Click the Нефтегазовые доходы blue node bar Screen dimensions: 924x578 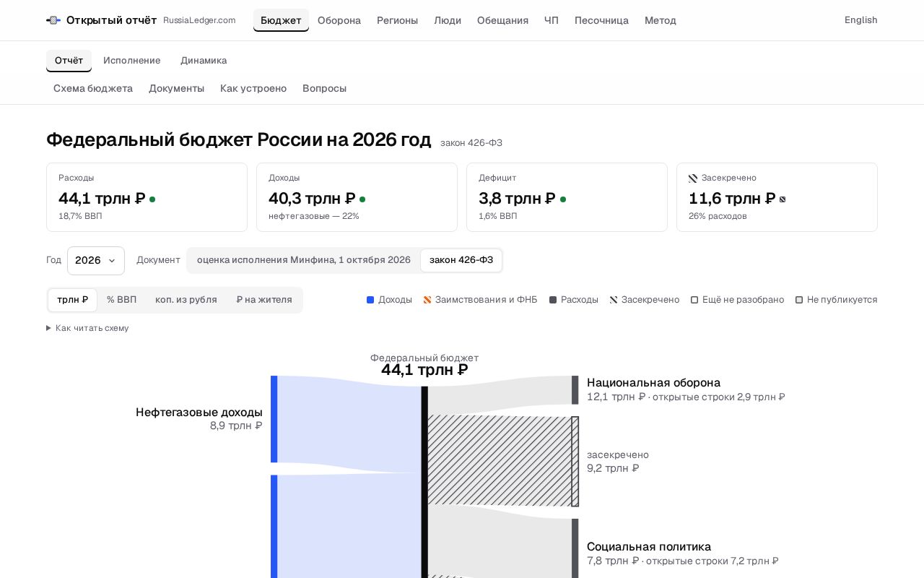coord(274,419)
